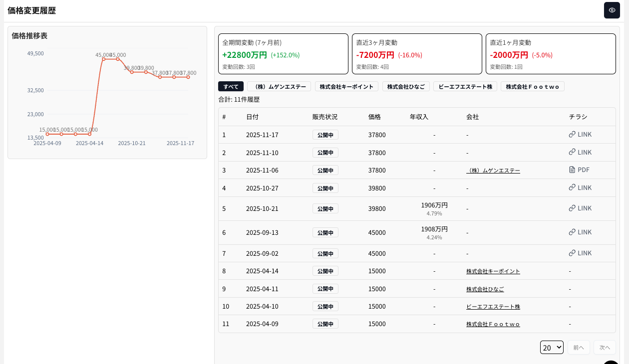Open the results-per-page dropdown showing 20
Image resolution: width=629 pixels, height=364 pixels.
coord(552,347)
